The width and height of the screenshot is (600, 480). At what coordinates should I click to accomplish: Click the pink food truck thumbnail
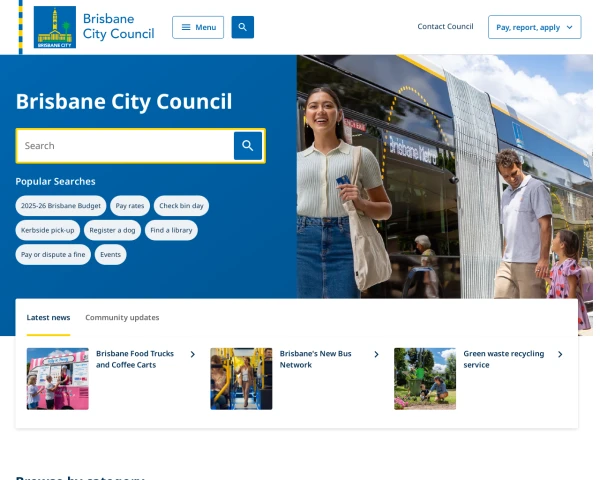pyautogui.click(x=57, y=379)
